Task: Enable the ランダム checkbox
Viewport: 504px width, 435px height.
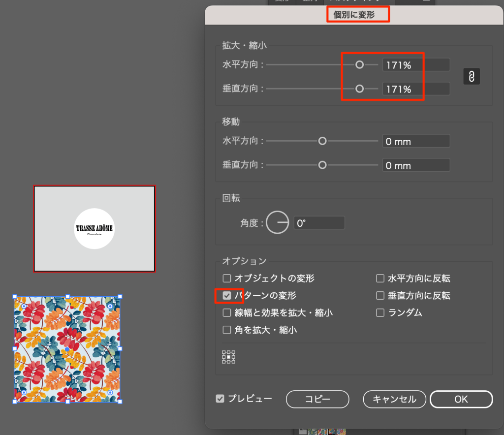Action: [380, 312]
